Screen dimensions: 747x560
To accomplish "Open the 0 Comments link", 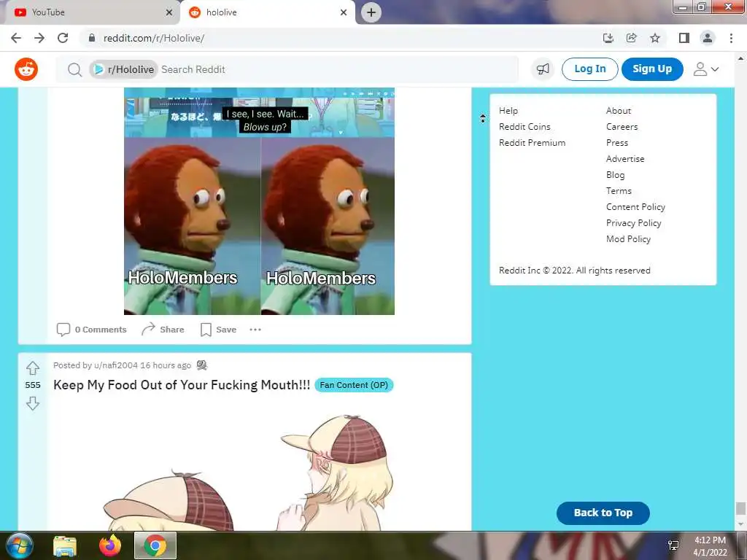I will (91, 330).
